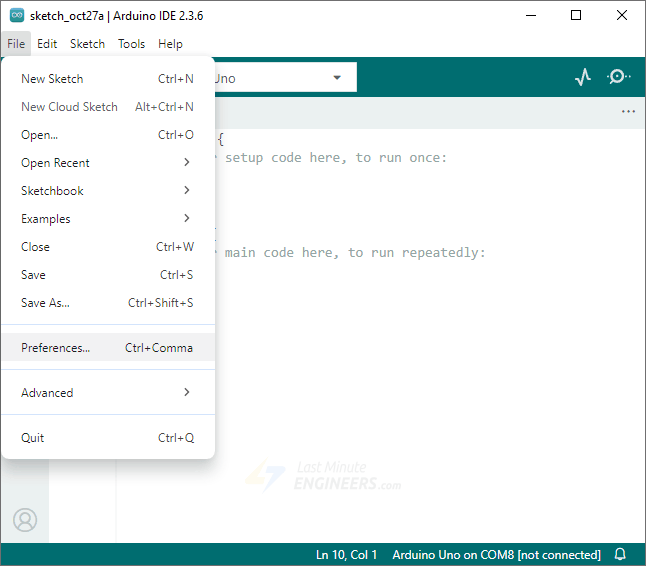
Task: Minimize the Arduino IDE window
Action: pyautogui.click(x=531, y=16)
